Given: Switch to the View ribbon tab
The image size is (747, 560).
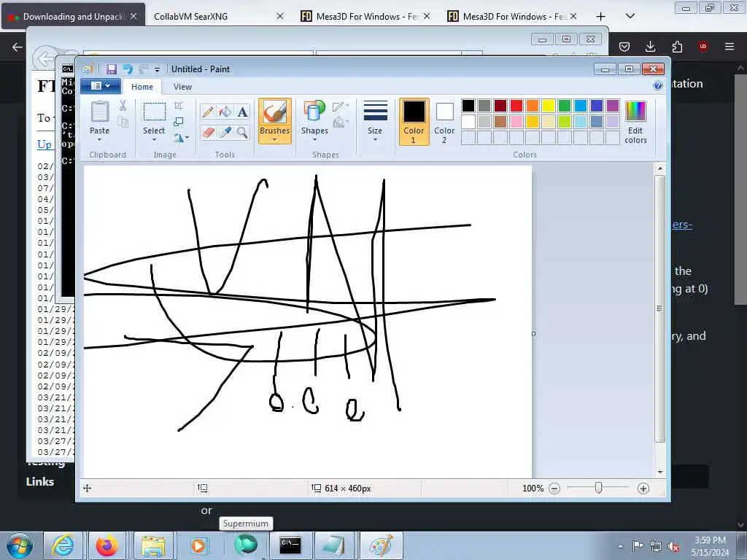Looking at the screenshot, I should click(182, 87).
